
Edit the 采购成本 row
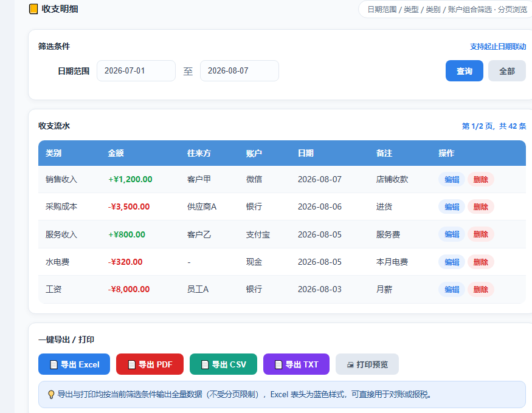(452, 206)
